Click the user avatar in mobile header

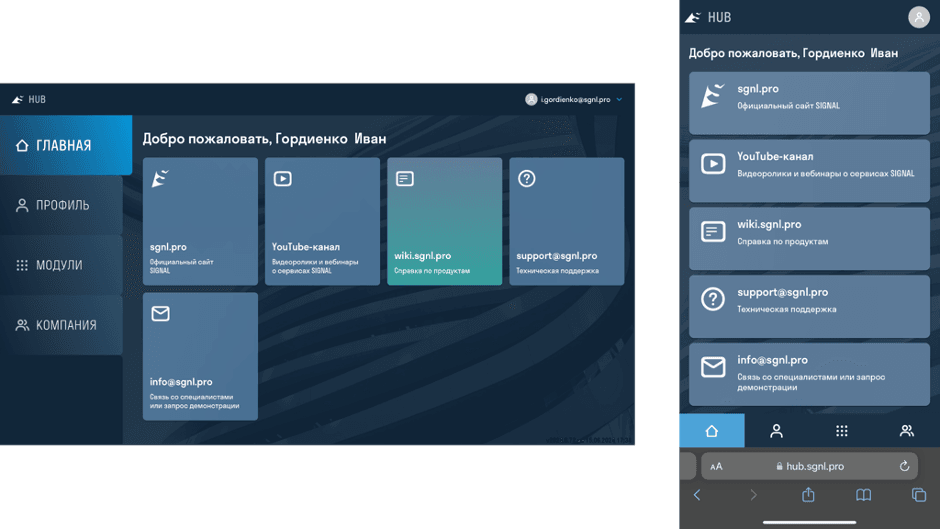pos(918,17)
